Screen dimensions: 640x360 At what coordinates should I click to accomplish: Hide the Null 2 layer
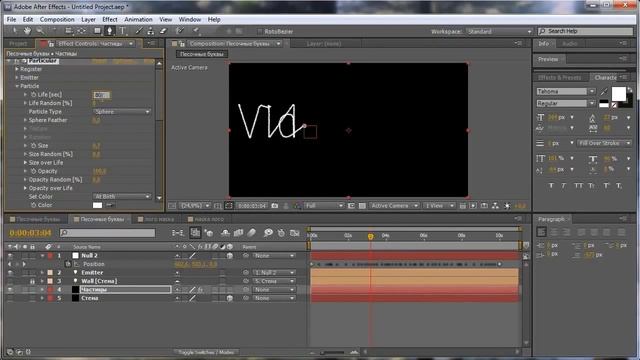tap(10, 256)
